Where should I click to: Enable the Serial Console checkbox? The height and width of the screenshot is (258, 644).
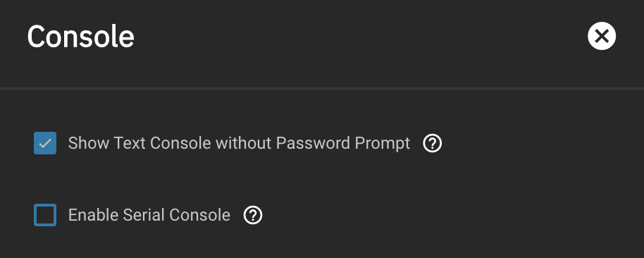point(45,215)
